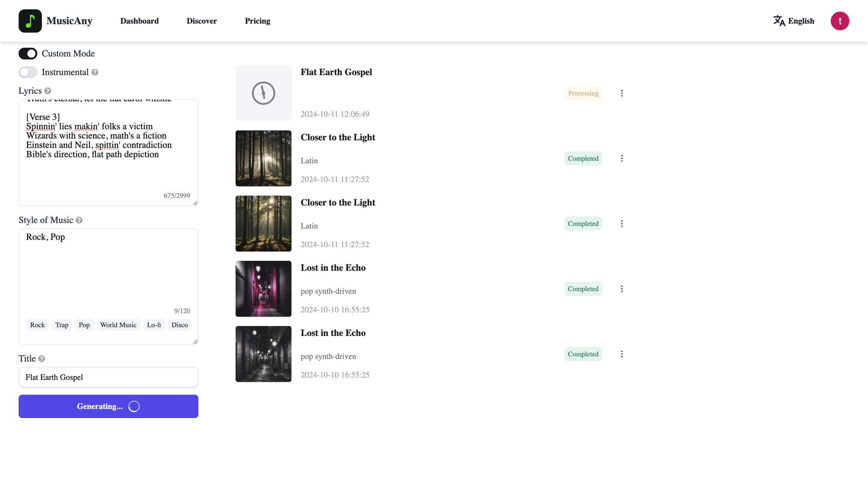Click the three-dot menu icon for Lost in the Echo (first)

[x=622, y=288]
